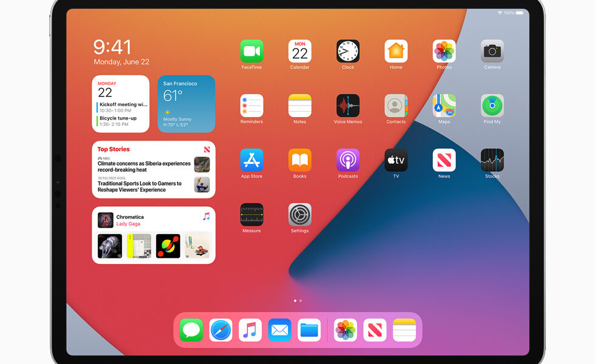Tap the 9:41 clock display
Viewport: 595px width, 364px height.
112,47
